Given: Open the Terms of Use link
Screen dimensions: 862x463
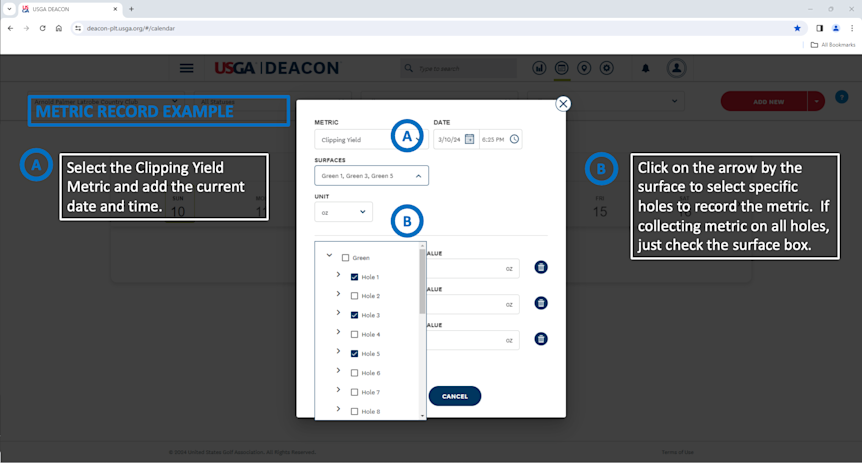Looking at the screenshot, I should pyautogui.click(x=677, y=452).
